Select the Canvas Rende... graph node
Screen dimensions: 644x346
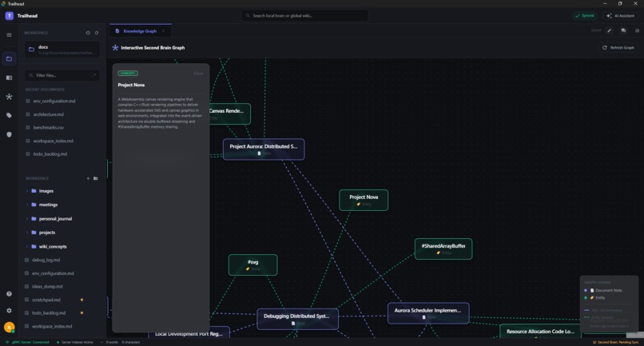pos(230,113)
